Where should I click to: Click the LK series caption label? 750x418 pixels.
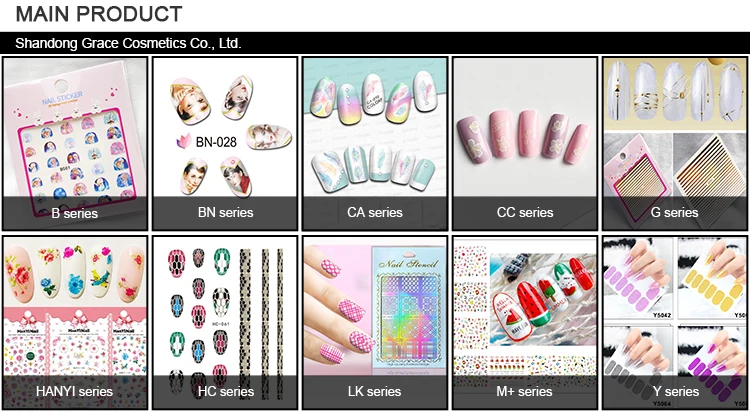375,392
